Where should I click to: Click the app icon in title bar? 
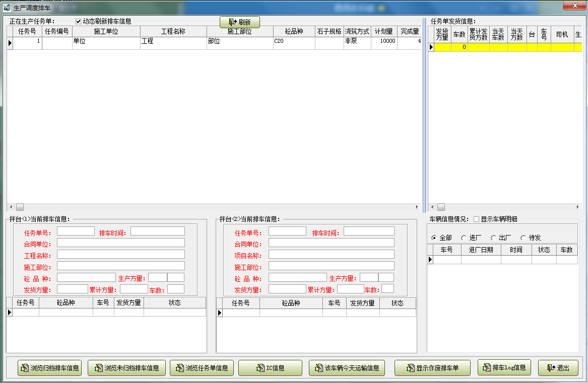(7, 8)
